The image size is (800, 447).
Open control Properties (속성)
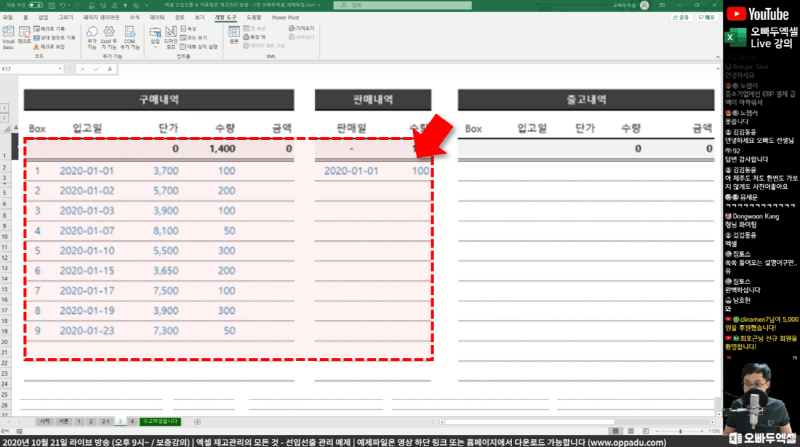(x=188, y=29)
